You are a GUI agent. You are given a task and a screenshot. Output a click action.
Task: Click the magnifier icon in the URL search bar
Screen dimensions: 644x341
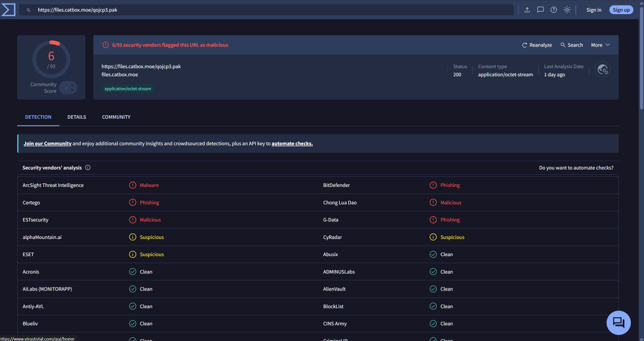click(x=28, y=10)
